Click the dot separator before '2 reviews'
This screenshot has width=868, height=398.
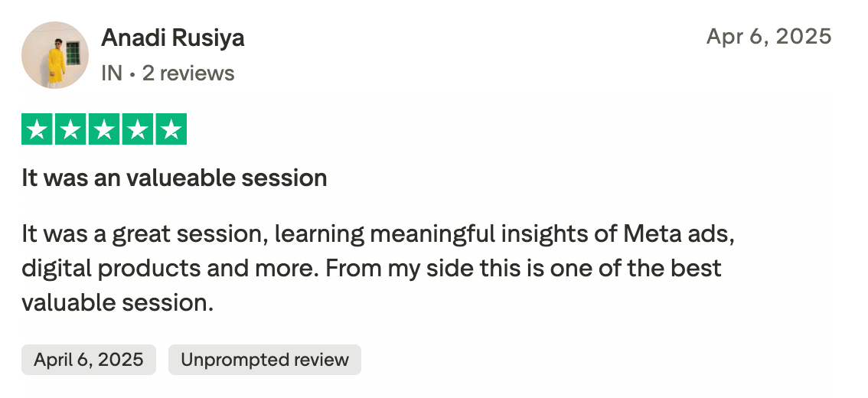click(132, 73)
